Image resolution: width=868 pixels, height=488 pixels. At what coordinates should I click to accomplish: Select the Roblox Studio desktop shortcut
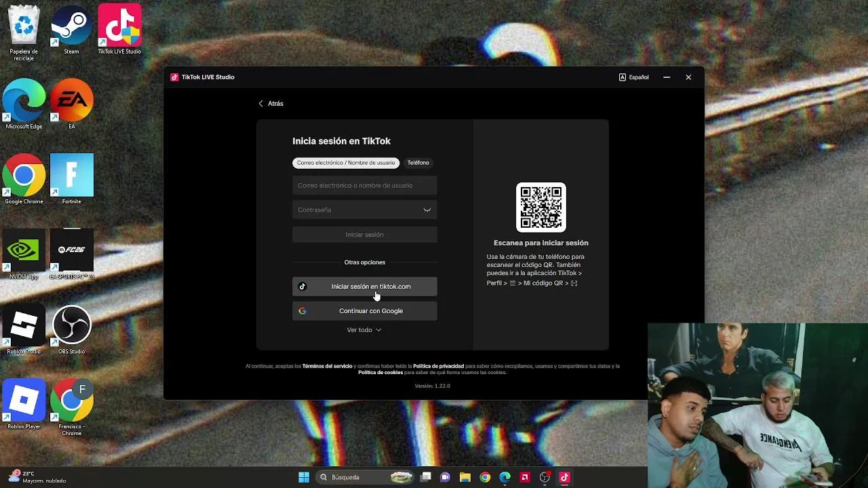(x=24, y=330)
